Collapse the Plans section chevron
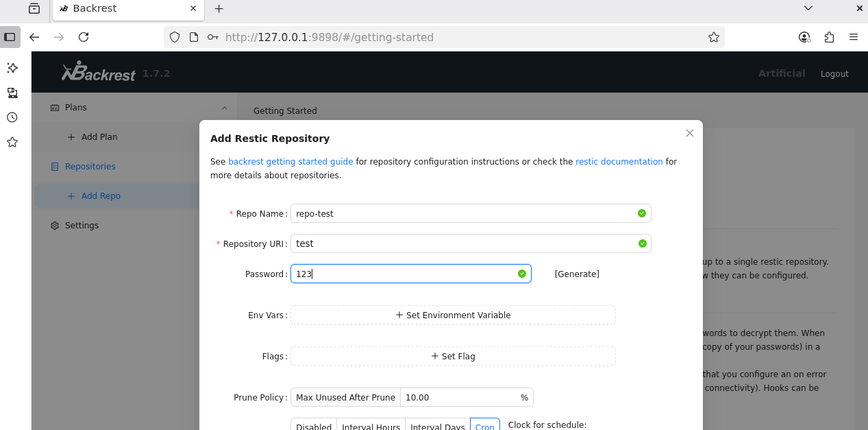This screenshot has height=430, width=868. pos(224,108)
